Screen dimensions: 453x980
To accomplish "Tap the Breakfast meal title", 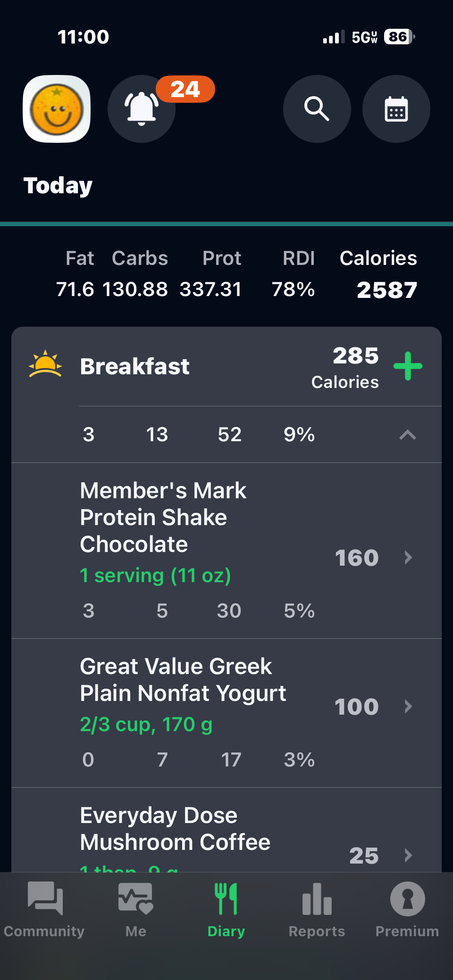I will [134, 366].
